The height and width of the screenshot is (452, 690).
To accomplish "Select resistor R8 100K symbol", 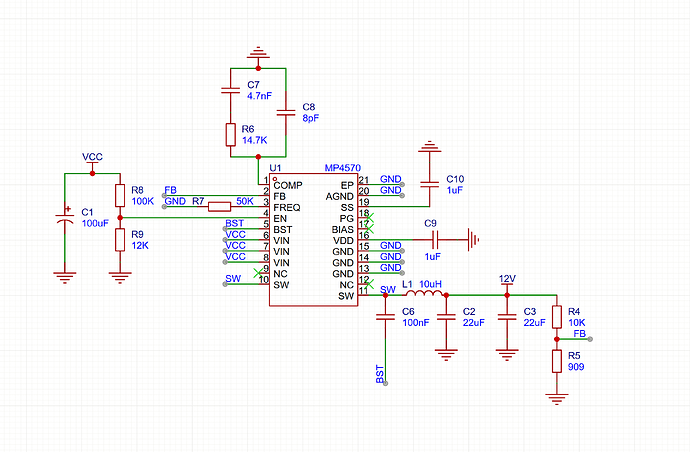I will point(120,195).
